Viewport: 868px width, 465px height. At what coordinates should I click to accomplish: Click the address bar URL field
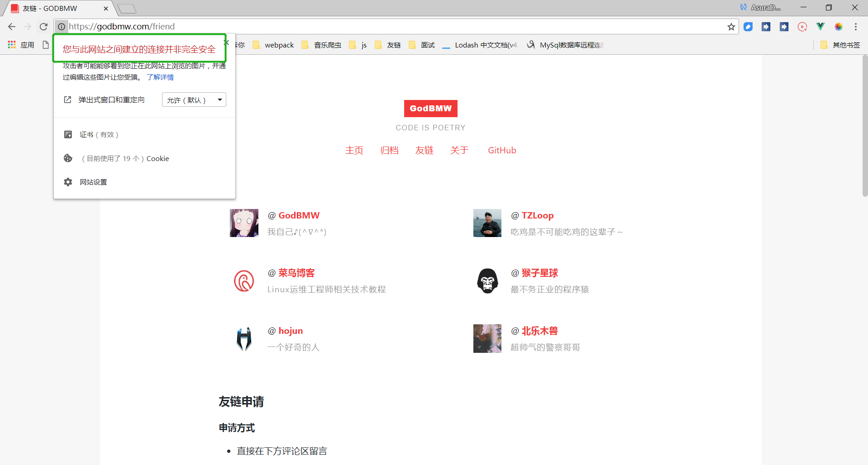362,27
